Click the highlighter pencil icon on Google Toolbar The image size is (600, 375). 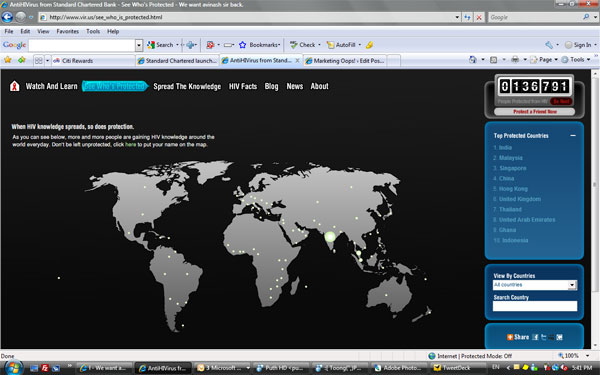tap(369, 45)
